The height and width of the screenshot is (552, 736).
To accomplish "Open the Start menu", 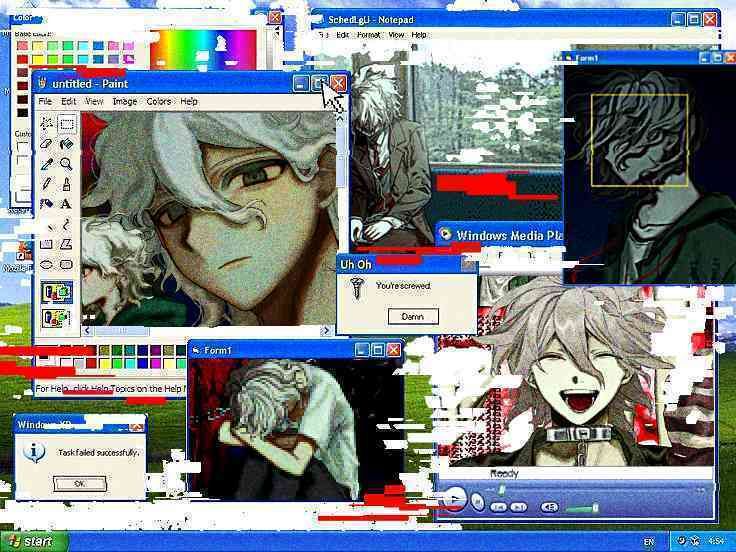I will [x=34, y=542].
